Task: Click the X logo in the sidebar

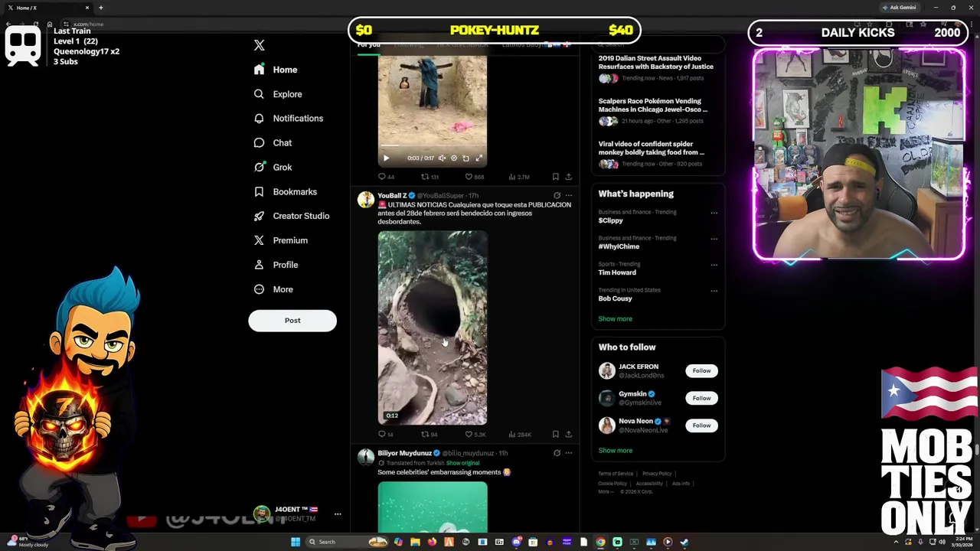Action: (x=260, y=45)
